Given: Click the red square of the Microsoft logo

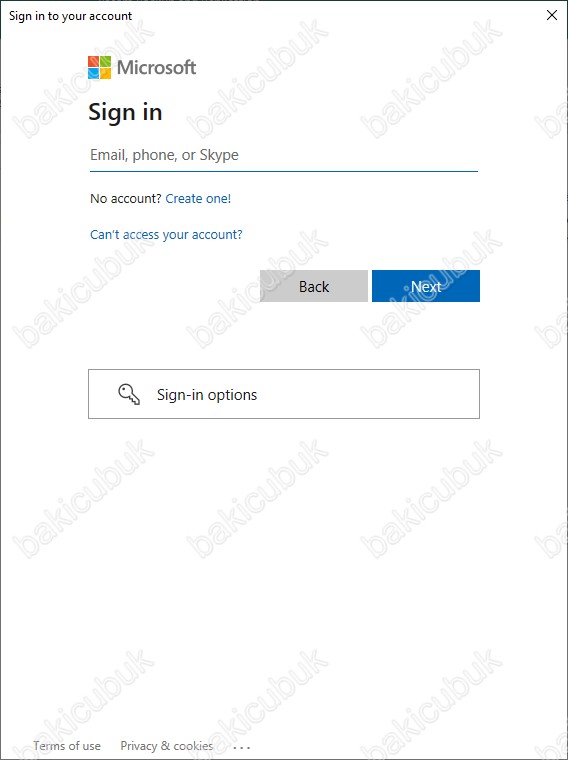Looking at the screenshot, I should pyautogui.click(x=94, y=62).
